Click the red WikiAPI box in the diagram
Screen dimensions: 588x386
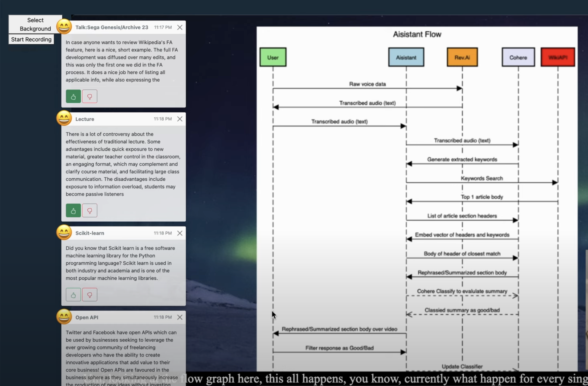click(558, 57)
